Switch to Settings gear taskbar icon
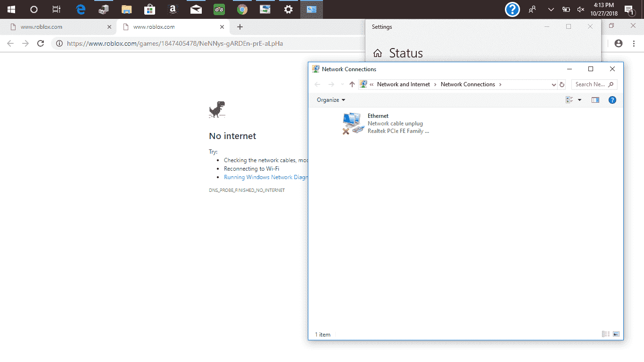The width and height of the screenshot is (644, 362). pyautogui.click(x=289, y=9)
